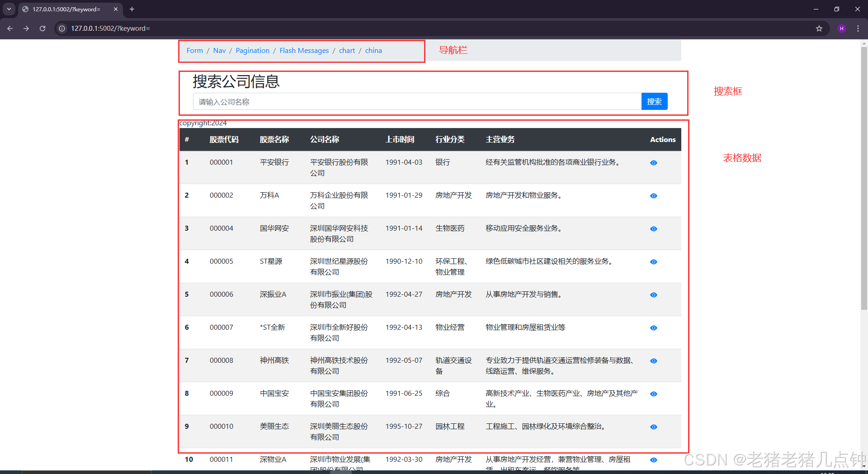The image size is (868, 474).
Task: Click the site information icon in address bar
Action: tap(61, 28)
